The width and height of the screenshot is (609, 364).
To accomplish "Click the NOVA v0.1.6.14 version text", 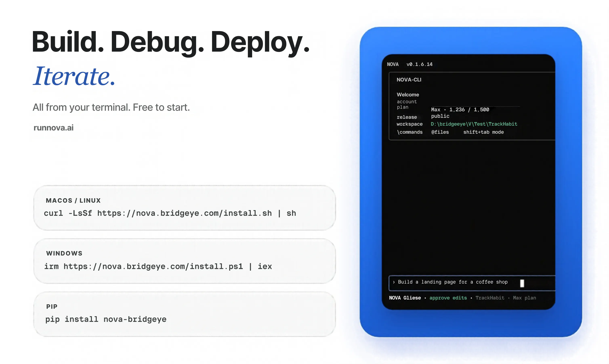I will click(x=410, y=64).
